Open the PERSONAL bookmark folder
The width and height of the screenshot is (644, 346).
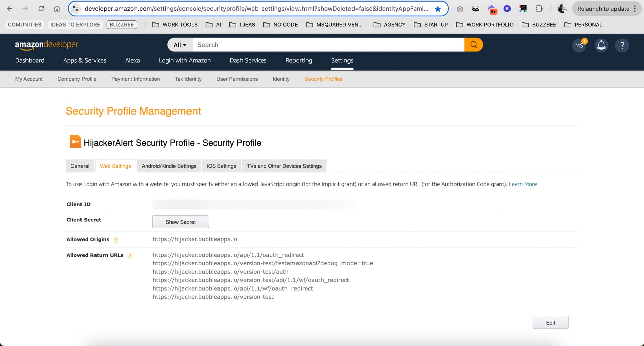point(583,25)
